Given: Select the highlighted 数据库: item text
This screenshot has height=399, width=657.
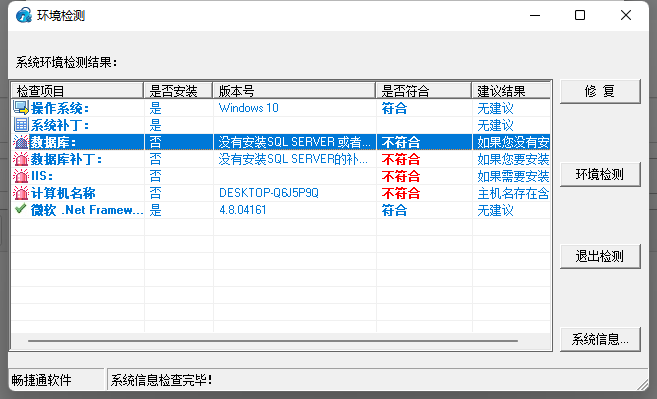Looking at the screenshot, I should pyautogui.click(x=53, y=142).
